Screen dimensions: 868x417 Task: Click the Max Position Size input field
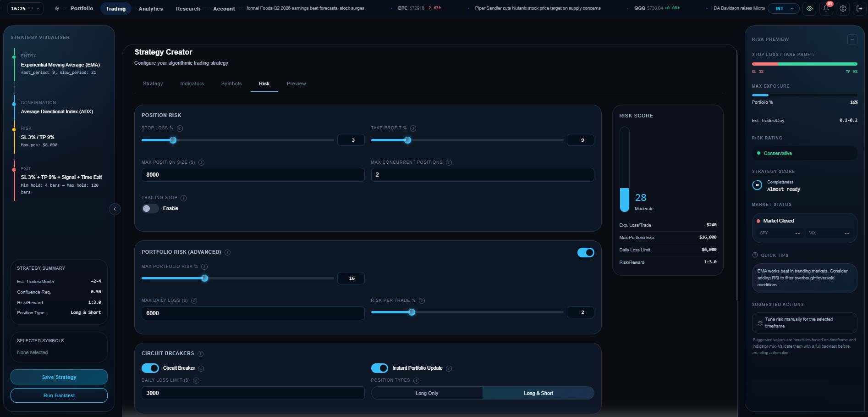tap(253, 175)
